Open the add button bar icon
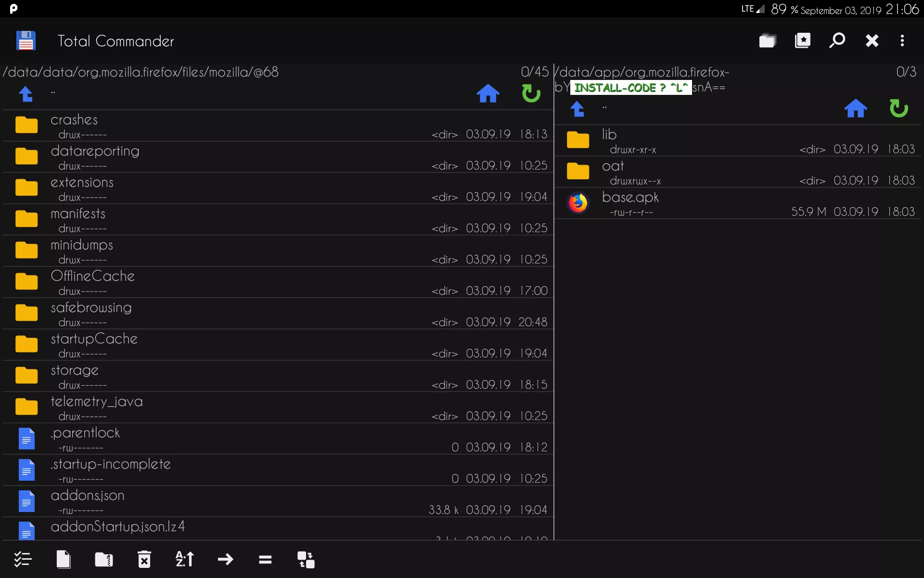The image size is (924, 578). [306, 559]
